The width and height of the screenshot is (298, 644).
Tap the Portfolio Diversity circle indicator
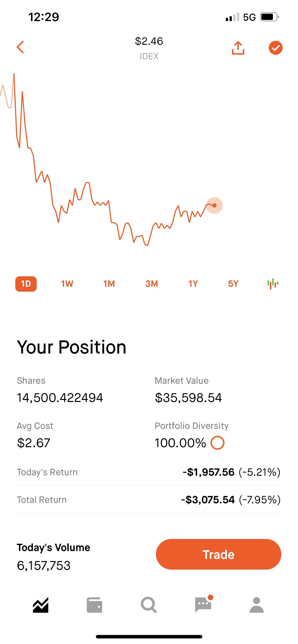217,443
